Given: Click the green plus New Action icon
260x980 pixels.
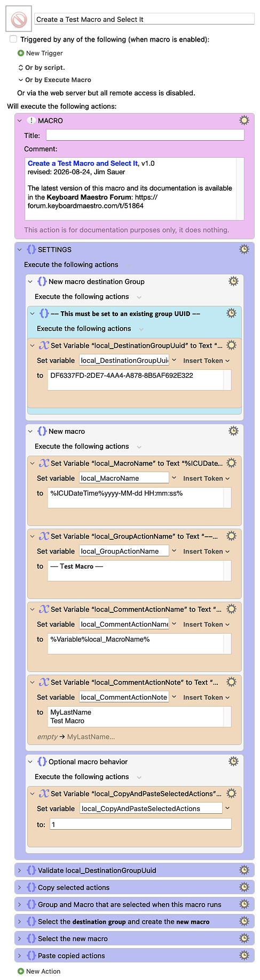Looking at the screenshot, I should (x=21, y=971).
